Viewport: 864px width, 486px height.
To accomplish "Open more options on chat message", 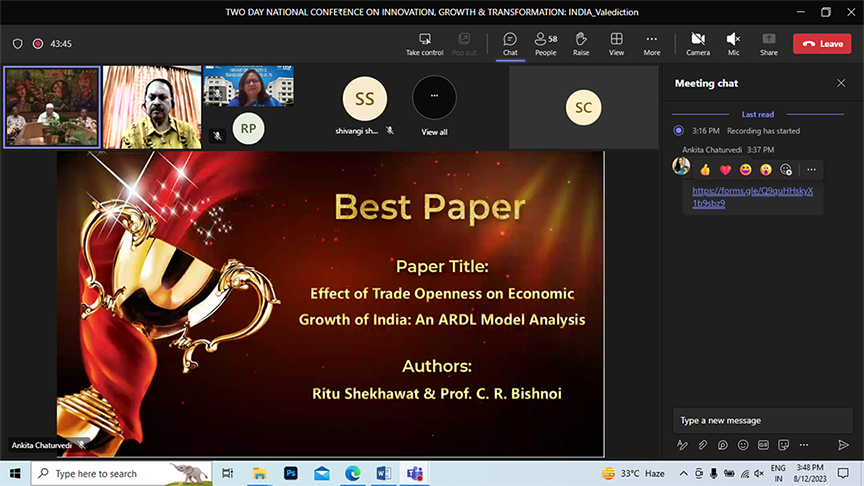I will [x=811, y=170].
